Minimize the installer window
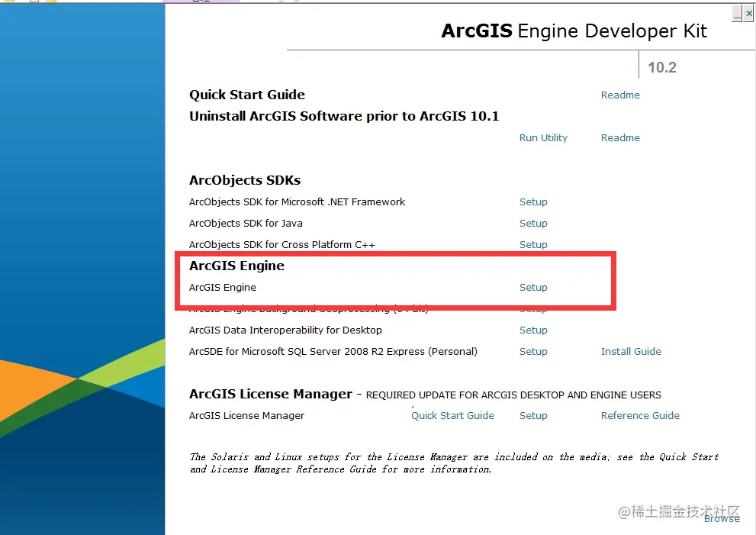This screenshot has width=756, height=535. point(737,14)
